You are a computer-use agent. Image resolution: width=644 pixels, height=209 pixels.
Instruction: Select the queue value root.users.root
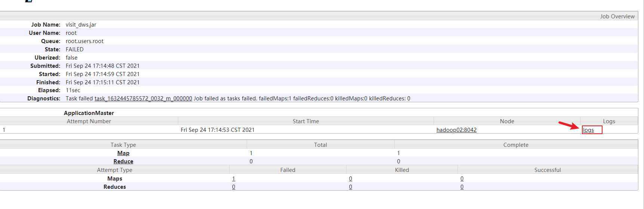[x=84, y=41]
